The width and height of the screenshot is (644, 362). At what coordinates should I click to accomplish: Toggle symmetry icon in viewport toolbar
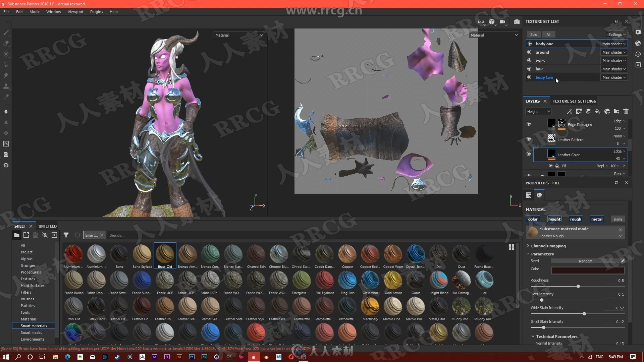coord(481,22)
